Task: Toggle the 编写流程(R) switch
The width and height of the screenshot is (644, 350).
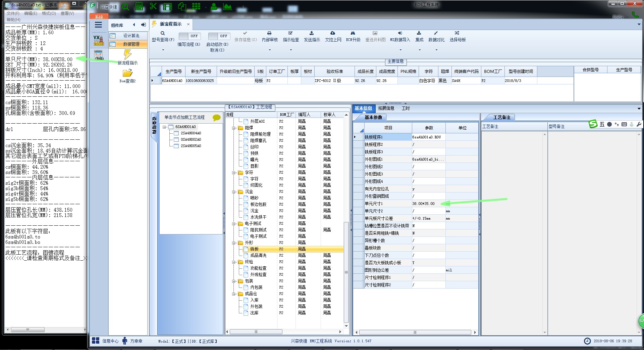Action: tap(189, 36)
